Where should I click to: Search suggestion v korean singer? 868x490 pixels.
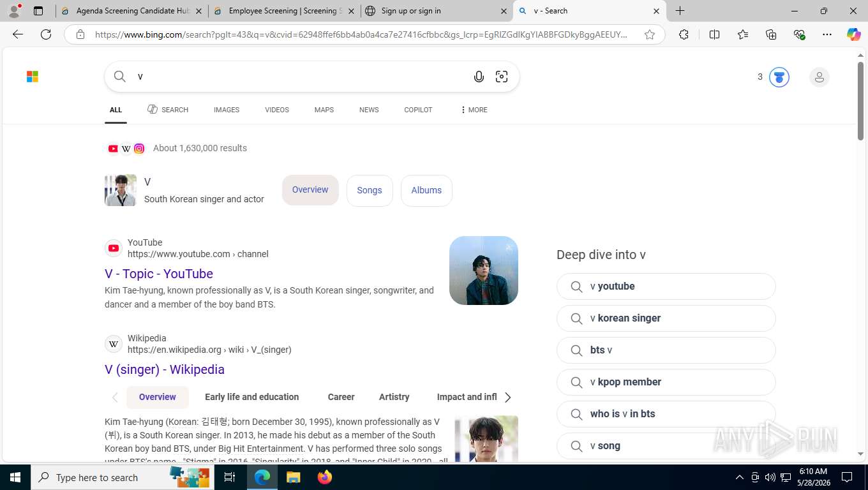666,318
